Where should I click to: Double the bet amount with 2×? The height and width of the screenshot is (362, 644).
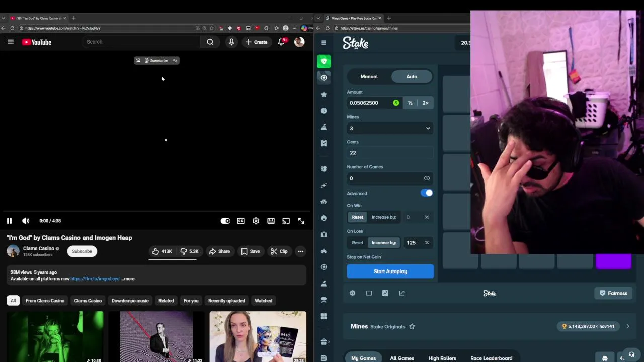(x=426, y=103)
